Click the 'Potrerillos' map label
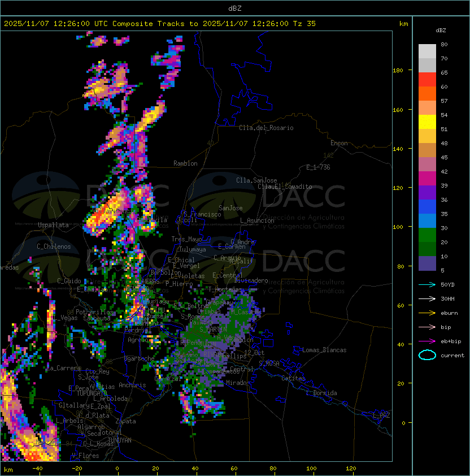The width and height of the screenshot is (470, 476). coord(94,312)
